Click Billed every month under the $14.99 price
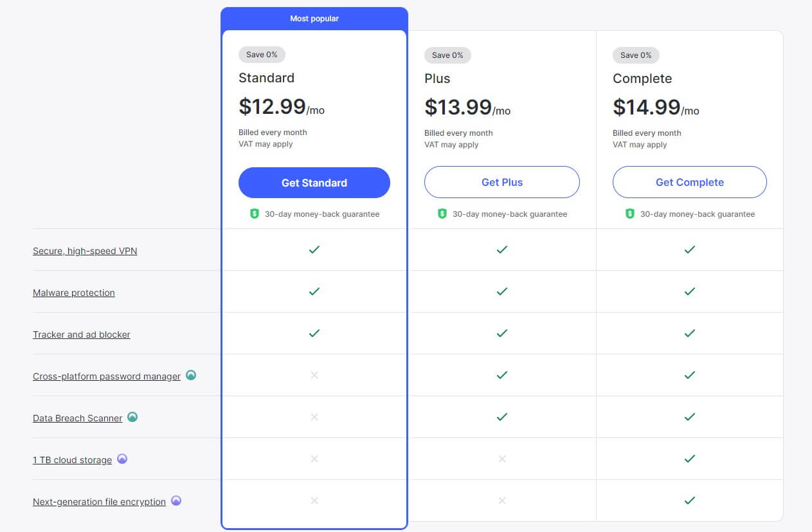812x532 pixels. pos(647,133)
